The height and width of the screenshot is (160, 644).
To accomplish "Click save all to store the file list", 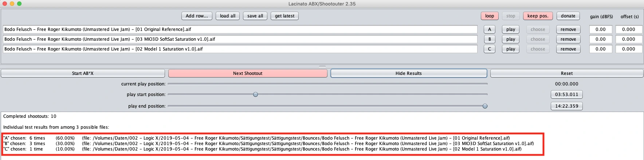I will point(255,16).
